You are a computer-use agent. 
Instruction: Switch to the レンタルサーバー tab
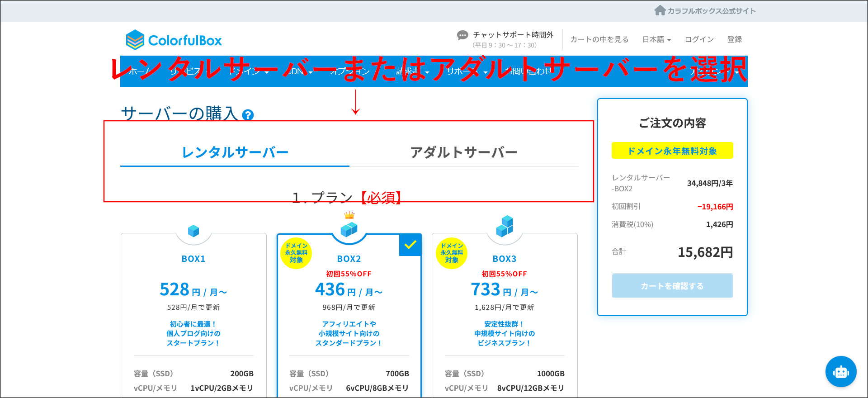(235, 152)
